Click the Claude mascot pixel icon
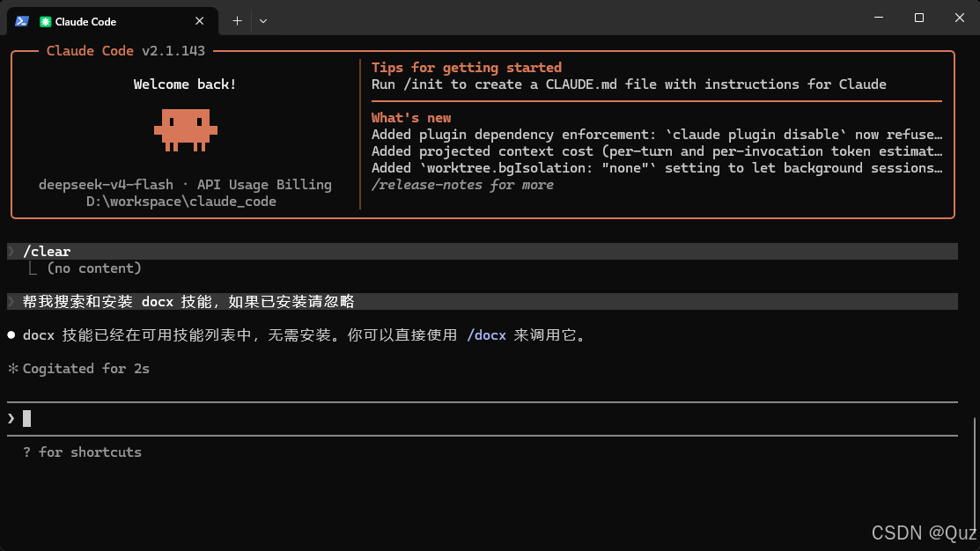 tap(186, 130)
